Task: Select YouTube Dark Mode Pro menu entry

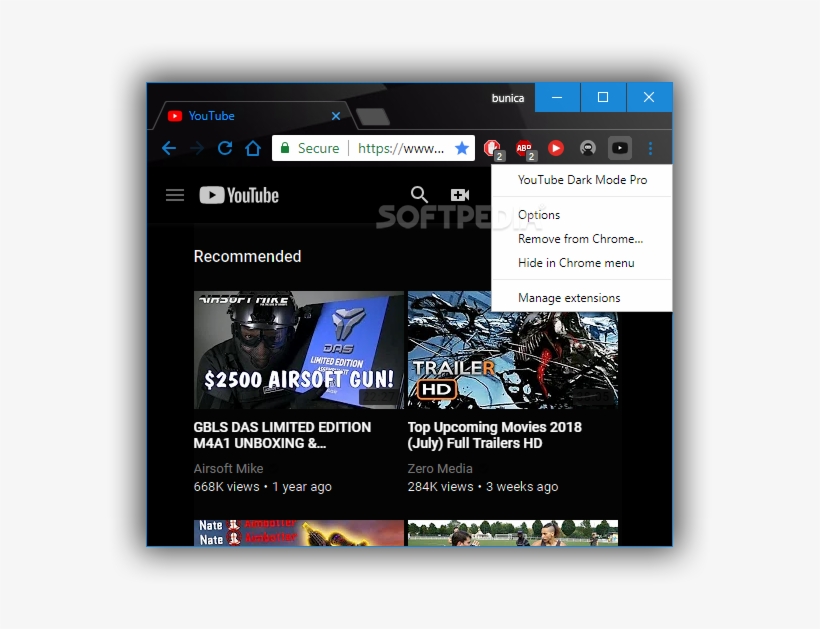Action: click(582, 180)
